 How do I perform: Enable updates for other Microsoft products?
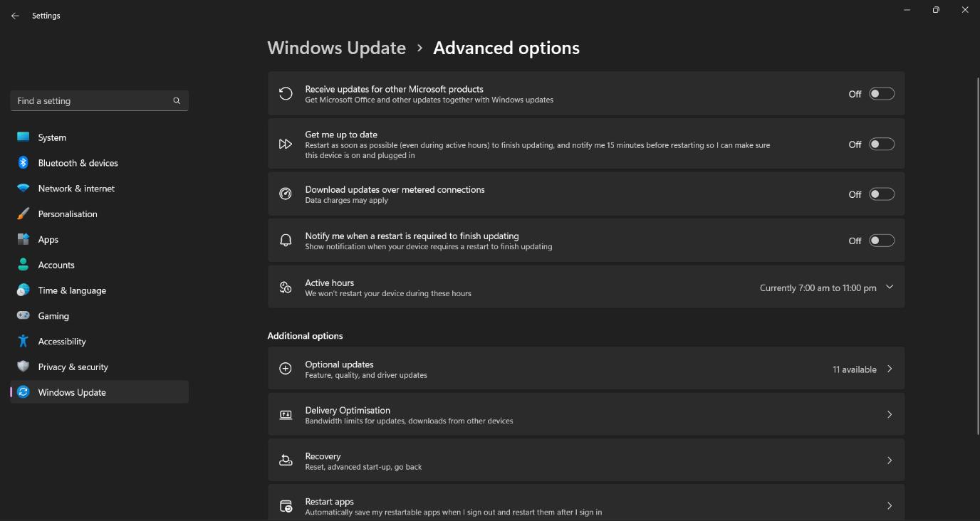coord(881,93)
